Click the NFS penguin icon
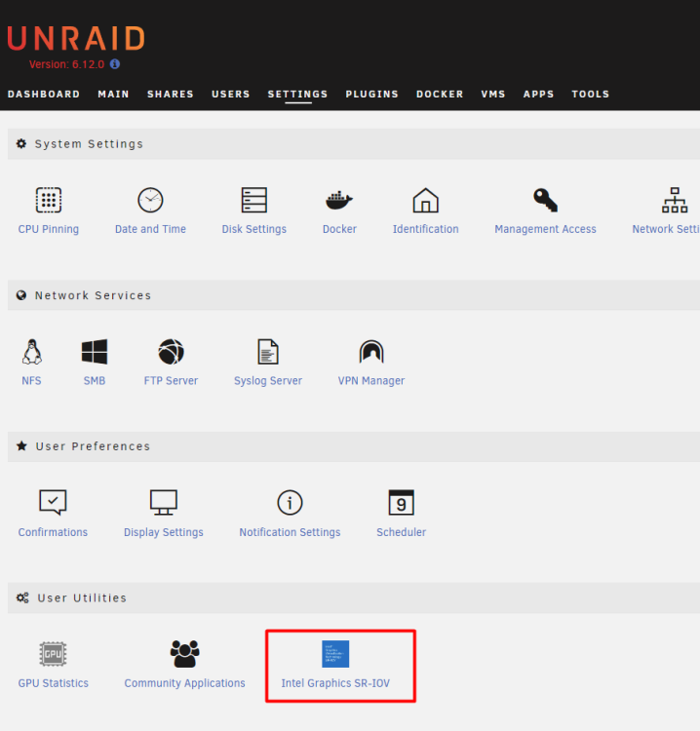The height and width of the screenshot is (731, 700). 32,352
